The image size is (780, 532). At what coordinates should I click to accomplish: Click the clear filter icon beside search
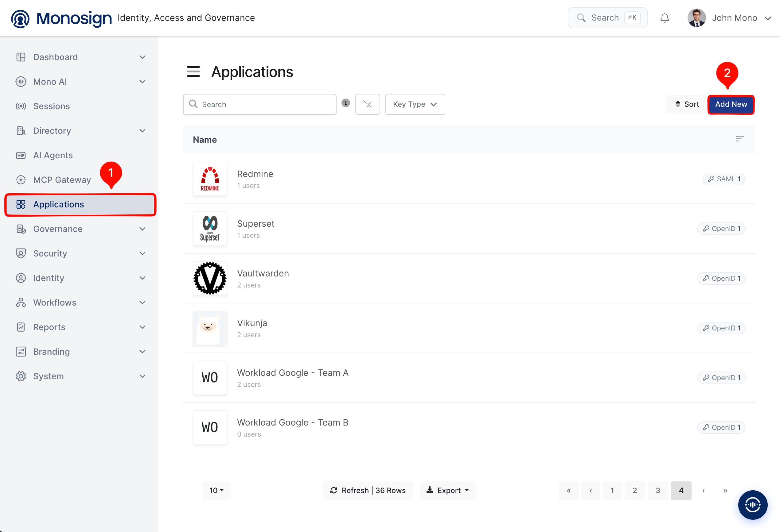[x=368, y=104]
